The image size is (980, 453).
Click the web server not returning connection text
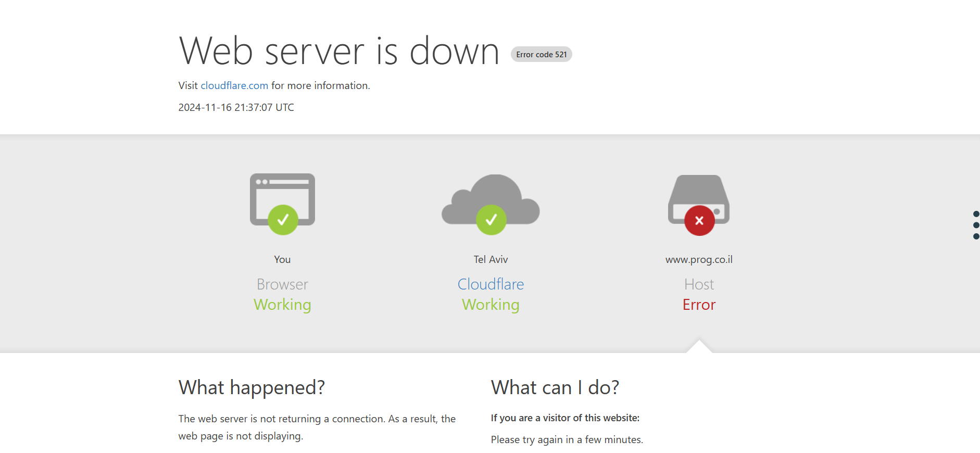click(317, 427)
